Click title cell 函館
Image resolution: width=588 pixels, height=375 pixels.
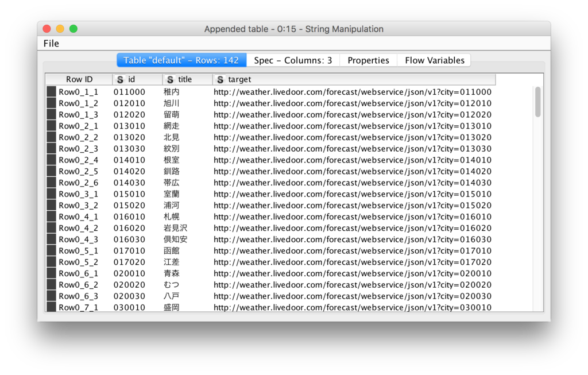click(171, 250)
